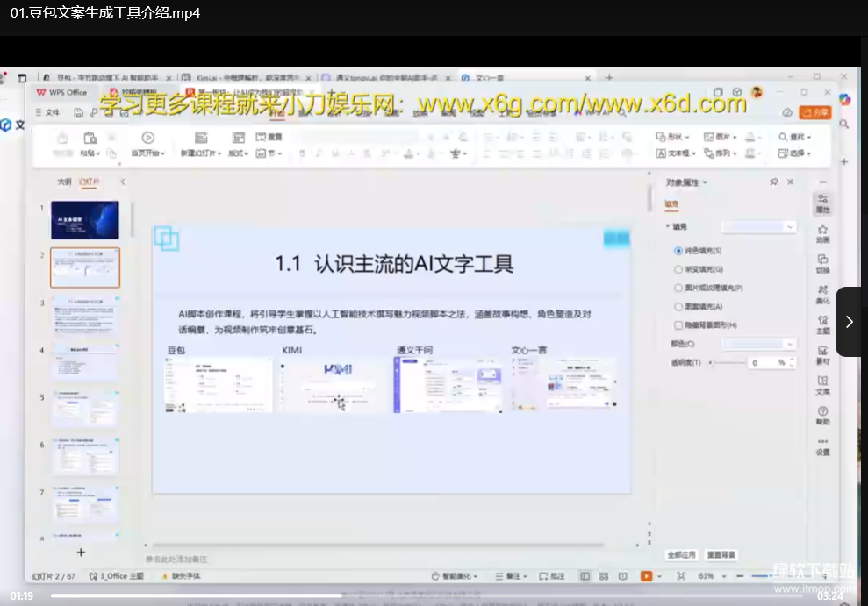Viewport: 868px width, 606px height.
Task: Switch to slide sorter grid view icon
Action: coord(604,576)
